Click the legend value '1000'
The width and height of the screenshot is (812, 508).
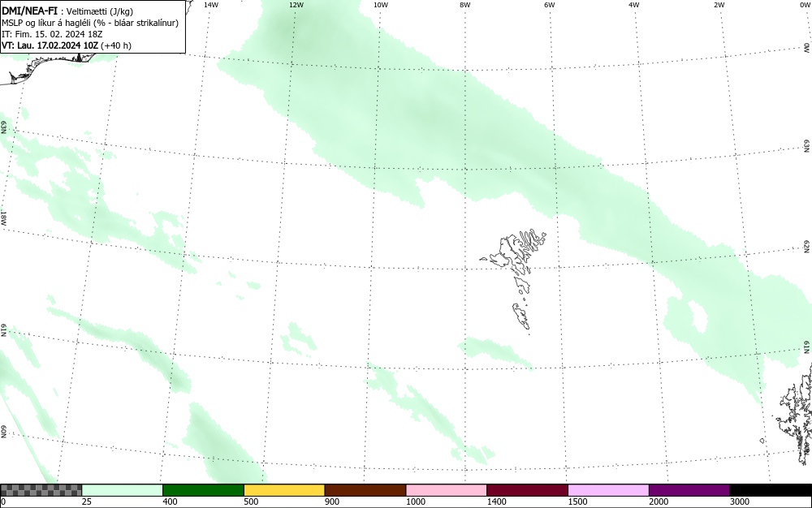tap(416, 502)
